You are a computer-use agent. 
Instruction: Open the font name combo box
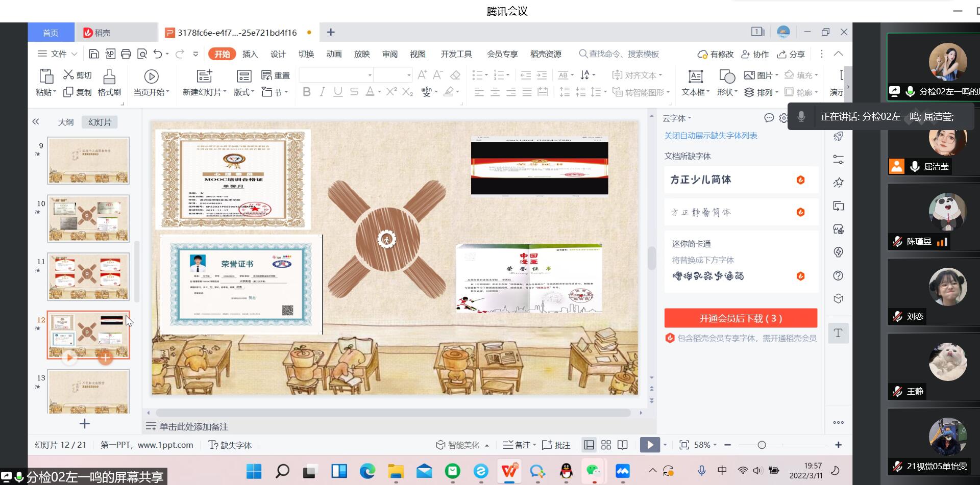point(336,75)
